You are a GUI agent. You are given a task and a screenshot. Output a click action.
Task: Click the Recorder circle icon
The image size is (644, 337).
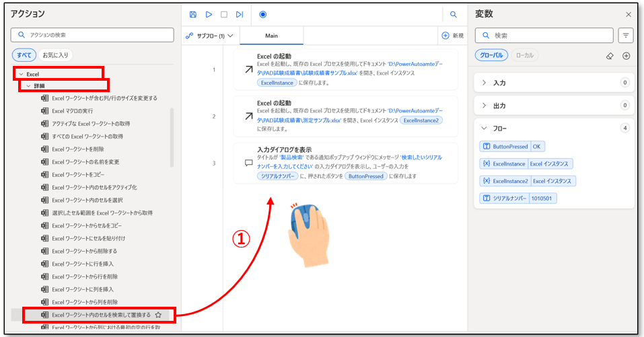click(262, 14)
